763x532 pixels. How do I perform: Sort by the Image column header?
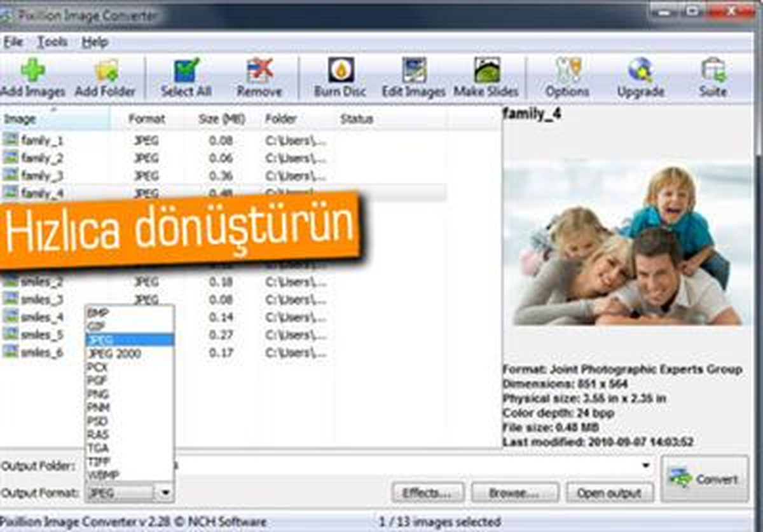pyautogui.click(x=55, y=119)
